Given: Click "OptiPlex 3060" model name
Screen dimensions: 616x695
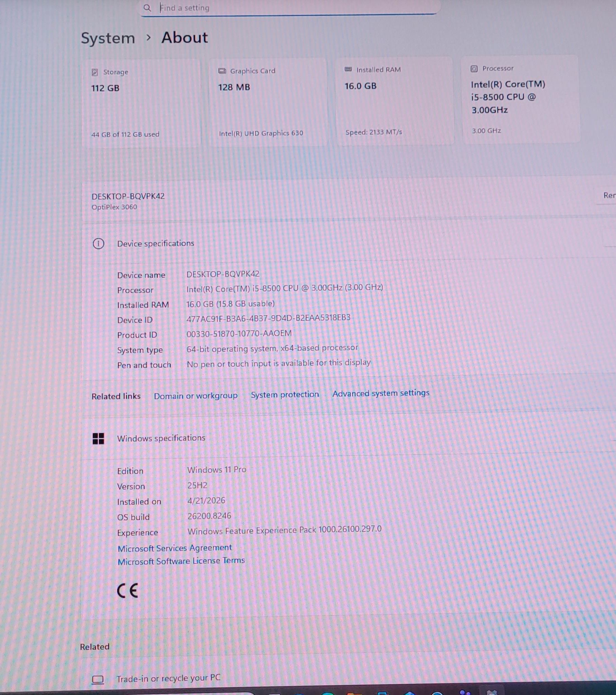Looking at the screenshot, I should tap(114, 207).
